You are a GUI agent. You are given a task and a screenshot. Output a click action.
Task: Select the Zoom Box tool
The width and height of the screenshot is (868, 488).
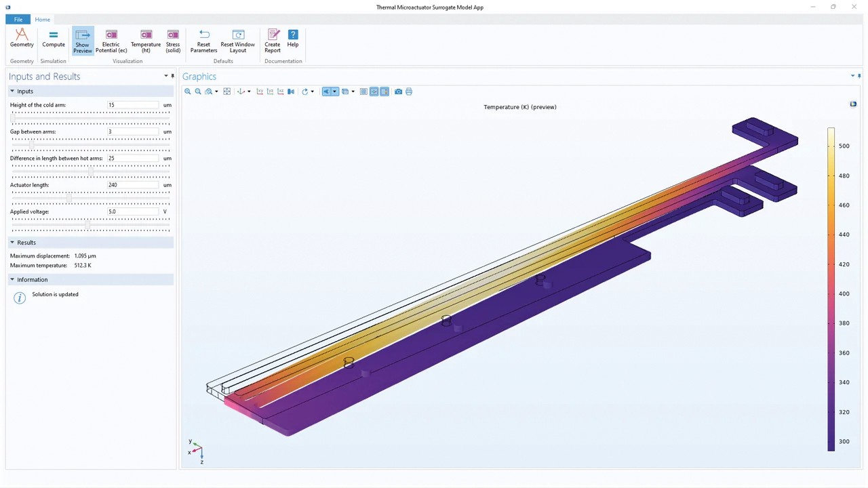pos(209,91)
